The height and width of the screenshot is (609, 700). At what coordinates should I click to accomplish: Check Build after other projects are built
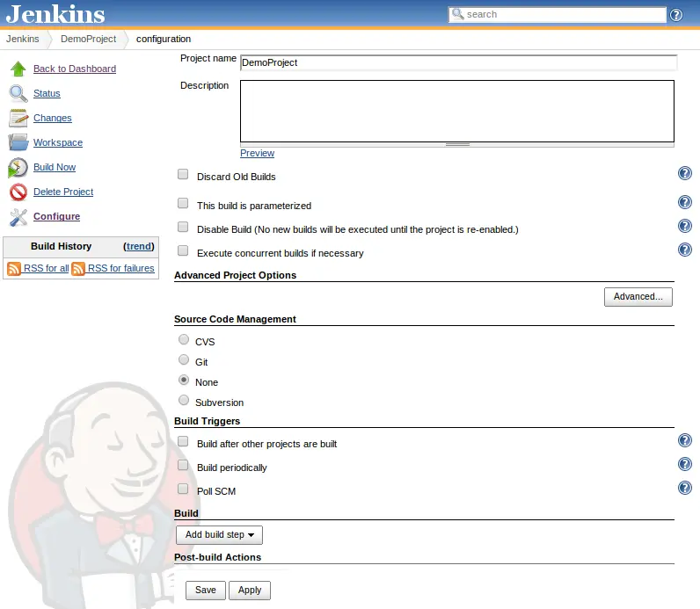point(183,441)
